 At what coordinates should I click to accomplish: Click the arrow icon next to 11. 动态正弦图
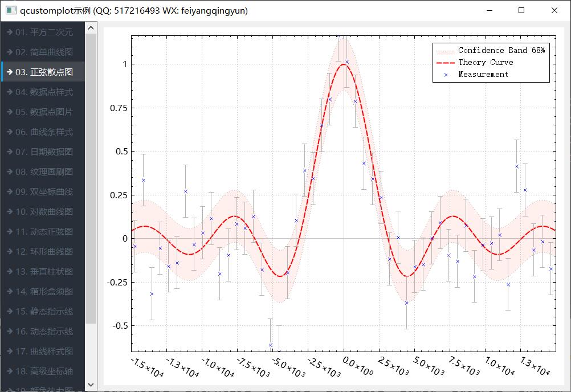coord(10,232)
